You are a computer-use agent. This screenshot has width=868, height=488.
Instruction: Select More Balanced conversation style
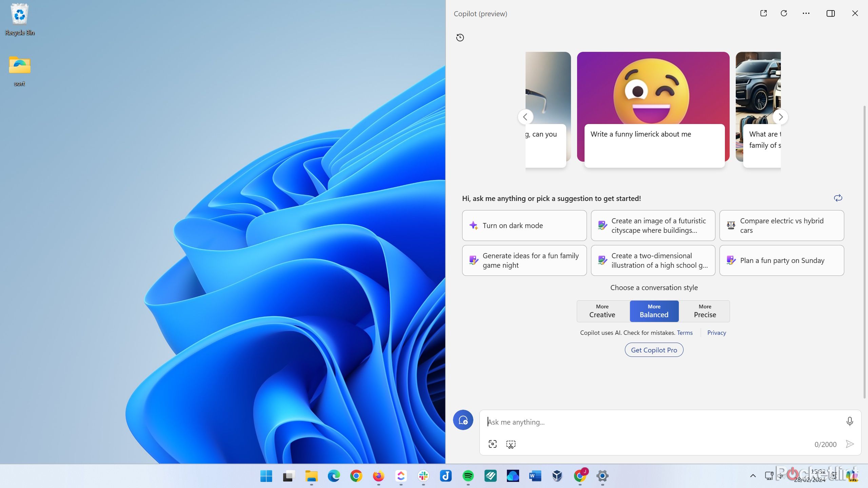[x=654, y=311]
